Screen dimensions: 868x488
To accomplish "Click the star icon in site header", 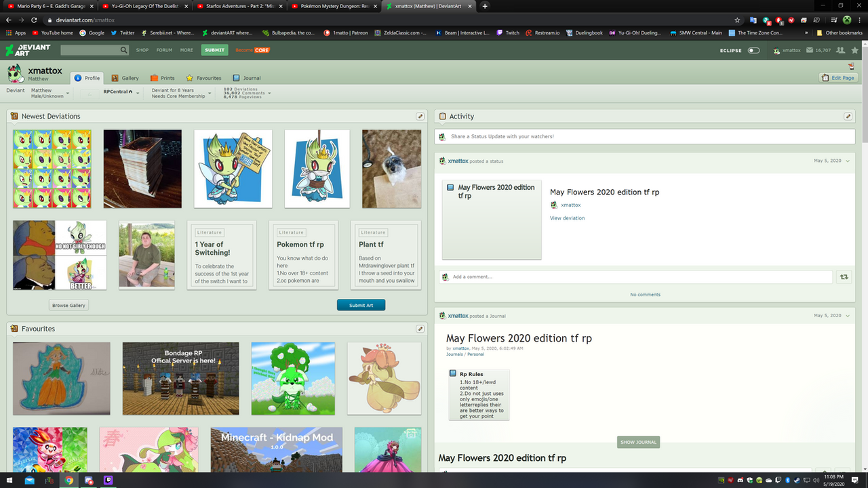I will click(x=855, y=50).
